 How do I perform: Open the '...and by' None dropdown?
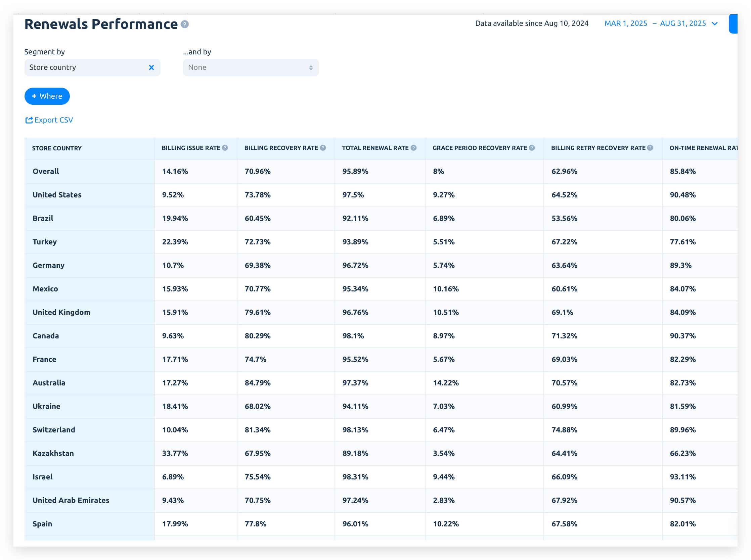pos(251,67)
